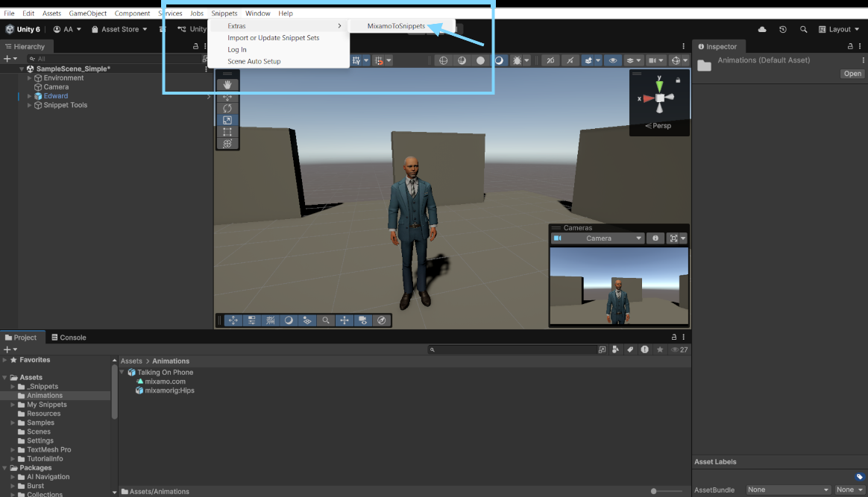The width and height of the screenshot is (868, 497).
Task: Choose Import or Update Snippet Sets
Action: coord(274,37)
